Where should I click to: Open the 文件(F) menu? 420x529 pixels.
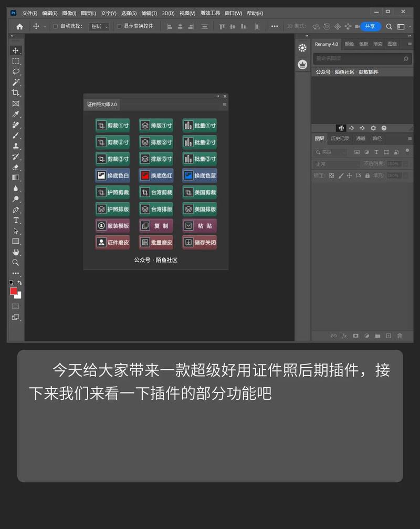pyautogui.click(x=30, y=13)
